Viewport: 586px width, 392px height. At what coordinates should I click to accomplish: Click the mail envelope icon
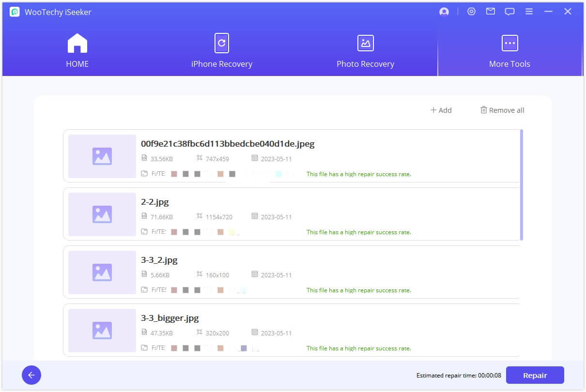pos(491,12)
